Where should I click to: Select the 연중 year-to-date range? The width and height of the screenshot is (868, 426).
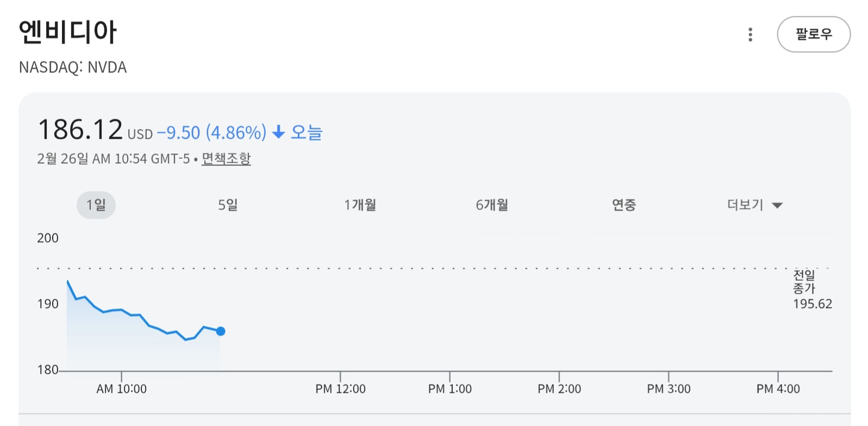coord(623,205)
